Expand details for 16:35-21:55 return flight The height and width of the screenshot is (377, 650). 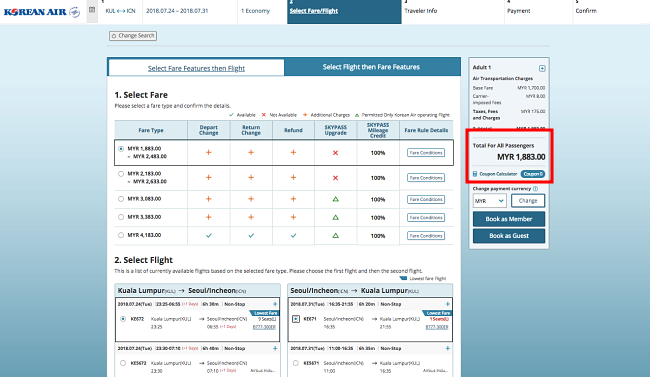coord(448,304)
